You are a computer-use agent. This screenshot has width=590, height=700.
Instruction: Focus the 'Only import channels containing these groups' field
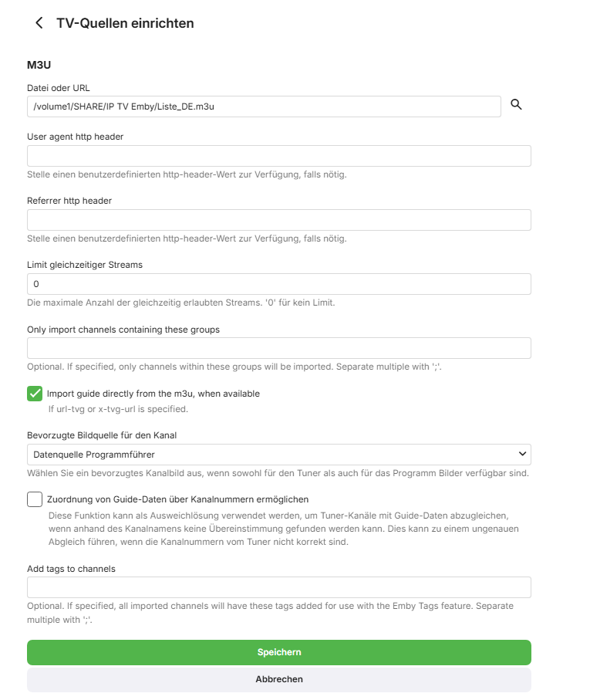pyautogui.click(x=278, y=348)
